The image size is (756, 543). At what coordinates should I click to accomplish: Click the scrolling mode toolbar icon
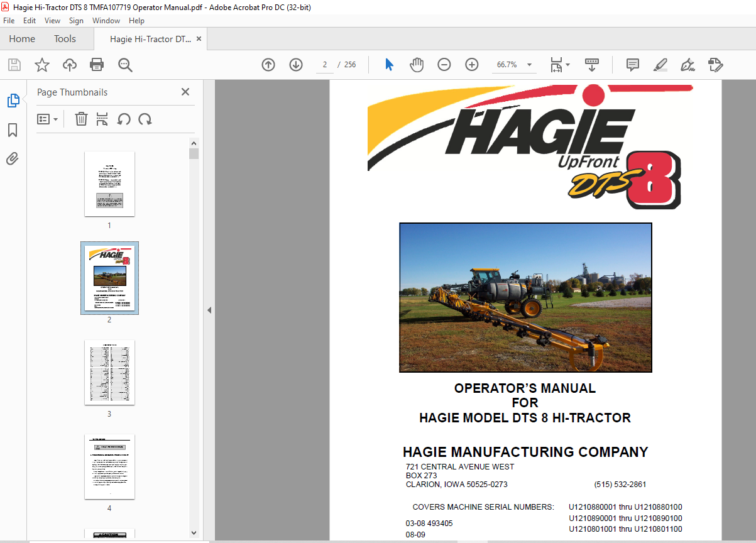[x=592, y=65]
